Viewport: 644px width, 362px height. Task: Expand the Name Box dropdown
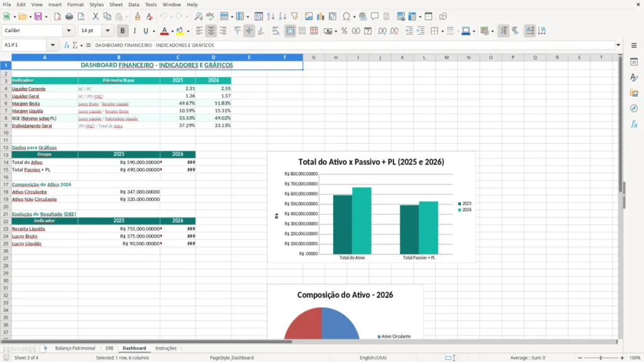[53, 45]
